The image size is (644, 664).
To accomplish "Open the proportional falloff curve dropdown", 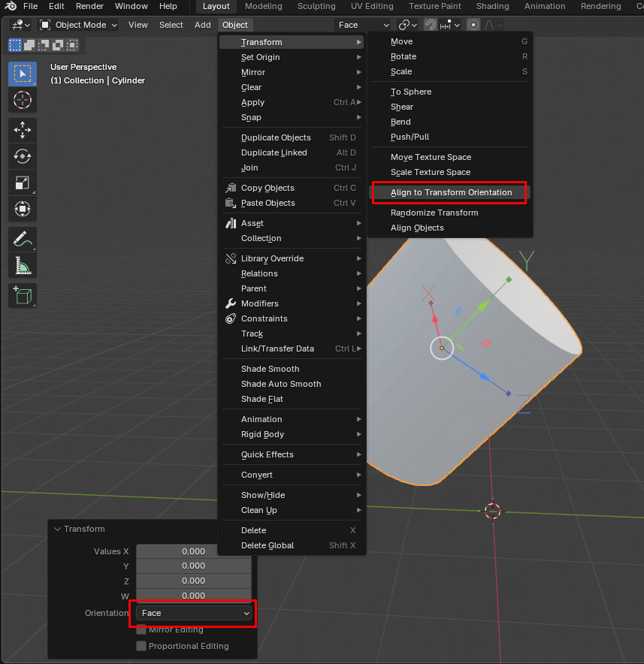I will (493, 25).
